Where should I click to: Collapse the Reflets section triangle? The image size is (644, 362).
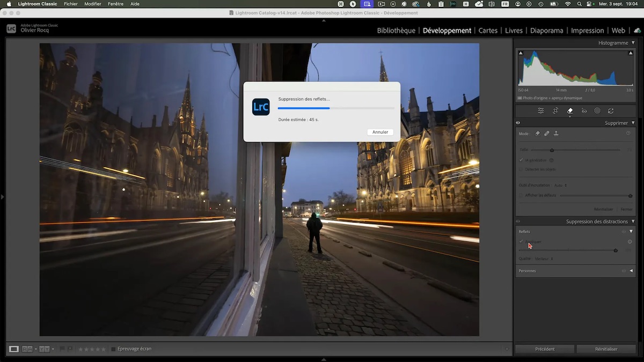(x=631, y=232)
